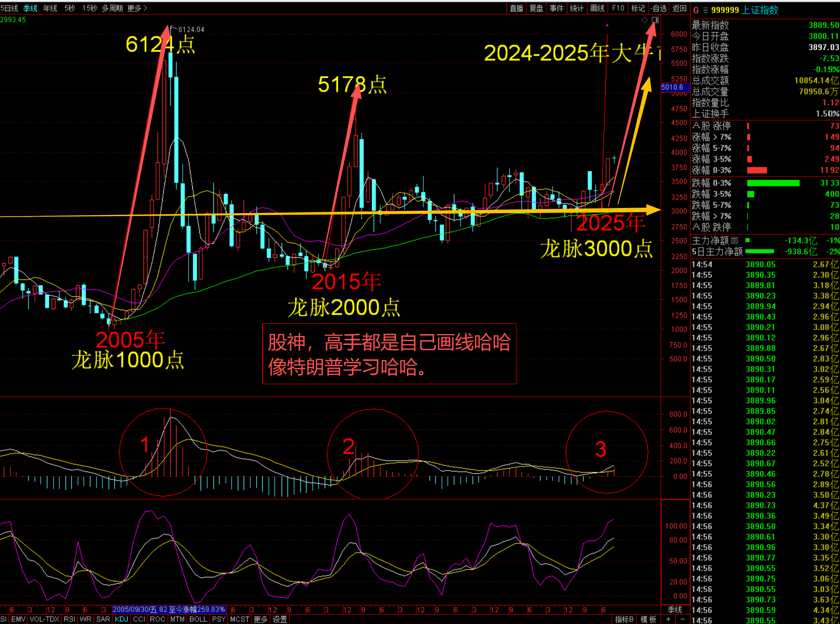Toggle the 标记 mark button
This screenshot has height=624, width=840.
(x=638, y=8)
